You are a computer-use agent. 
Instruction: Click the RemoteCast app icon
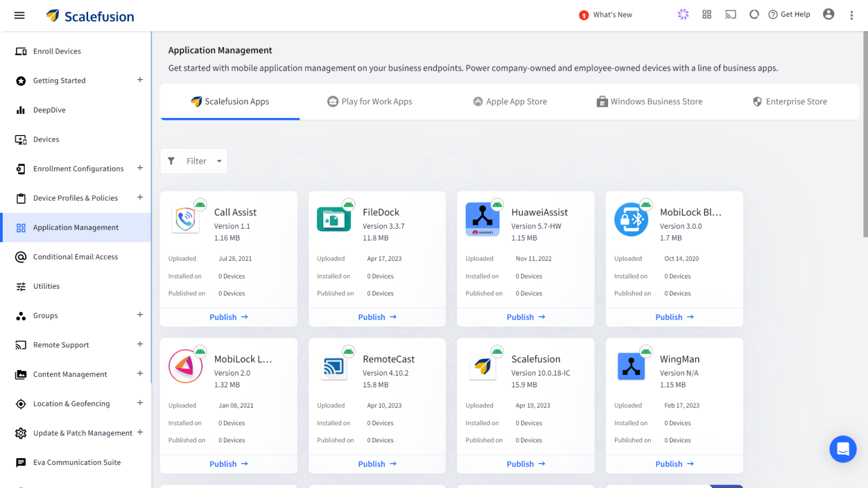click(334, 366)
